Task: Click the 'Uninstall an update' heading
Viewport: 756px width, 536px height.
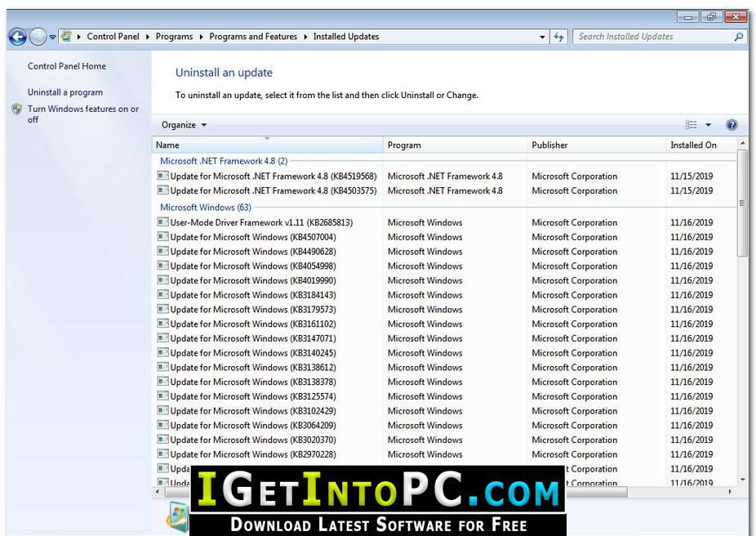Action: pyautogui.click(x=224, y=73)
